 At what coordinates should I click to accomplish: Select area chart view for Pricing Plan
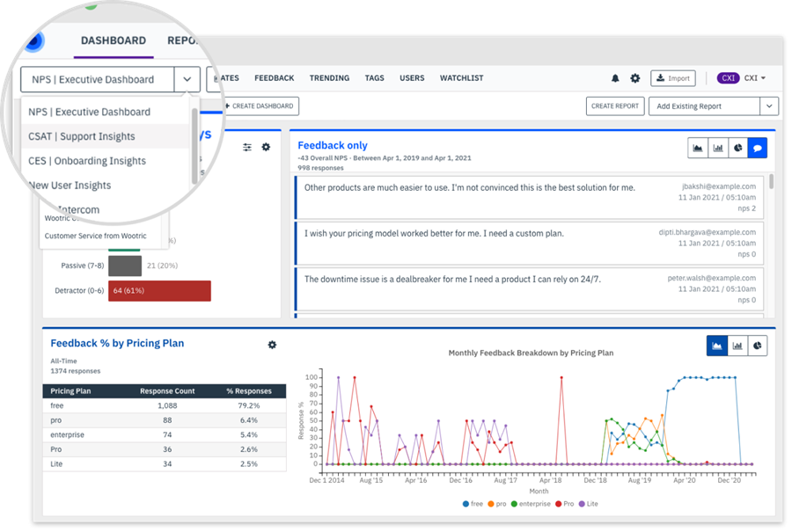click(716, 346)
